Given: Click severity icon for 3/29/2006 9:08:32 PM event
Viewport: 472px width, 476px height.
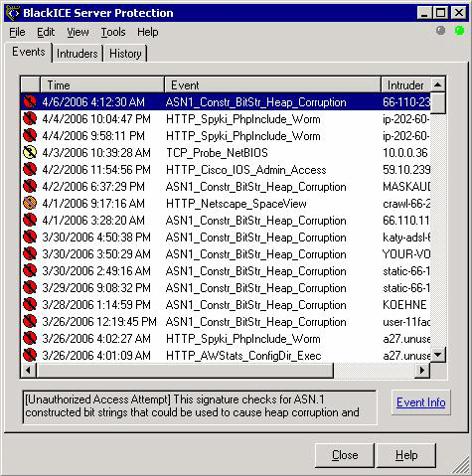Looking at the screenshot, I should click(30, 287).
